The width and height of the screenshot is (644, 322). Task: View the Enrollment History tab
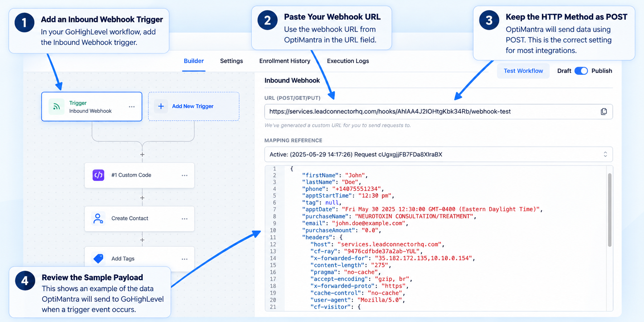pyautogui.click(x=285, y=61)
